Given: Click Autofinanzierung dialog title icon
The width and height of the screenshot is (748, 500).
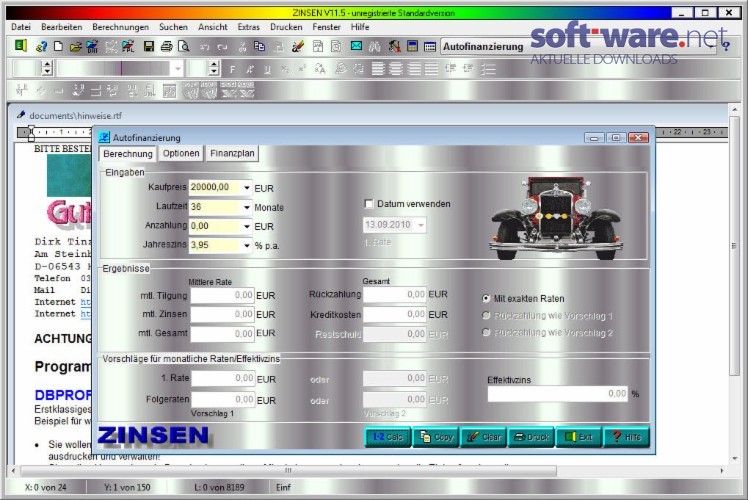Looking at the screenshot, I should click(104, 137).
